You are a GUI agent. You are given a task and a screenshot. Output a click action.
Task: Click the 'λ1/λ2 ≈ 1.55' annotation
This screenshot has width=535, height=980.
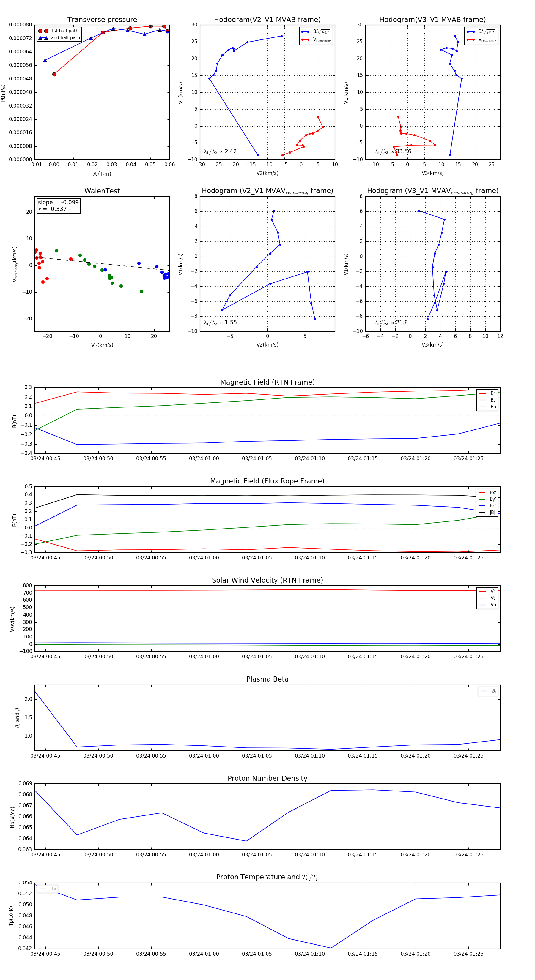[220, 323]
